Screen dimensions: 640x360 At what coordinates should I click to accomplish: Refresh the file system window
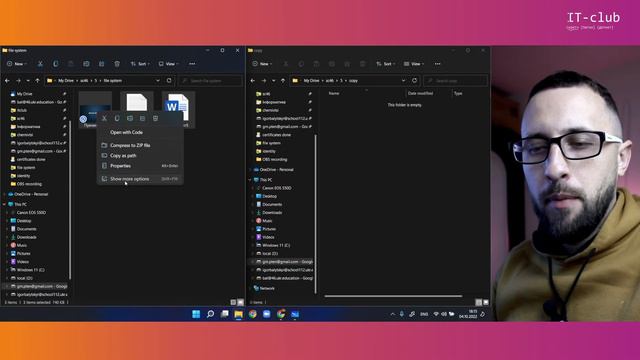point(169,81)
